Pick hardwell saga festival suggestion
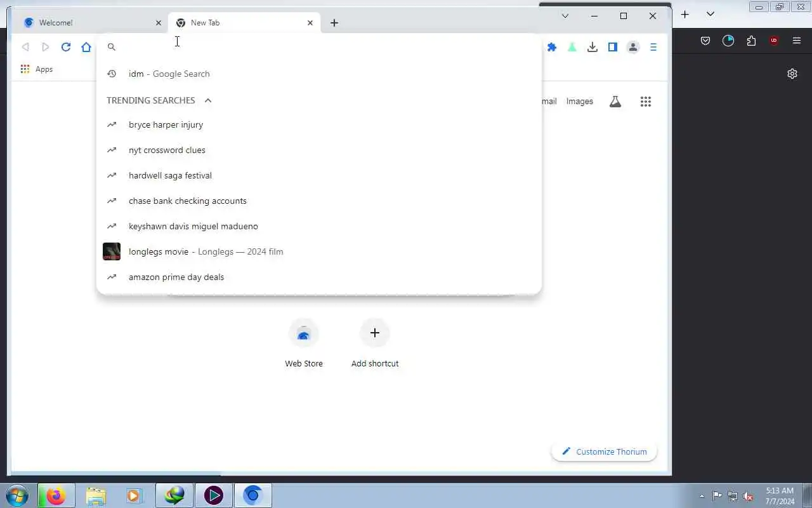Viewport: 812px width, 508px height. pos(319,175)
